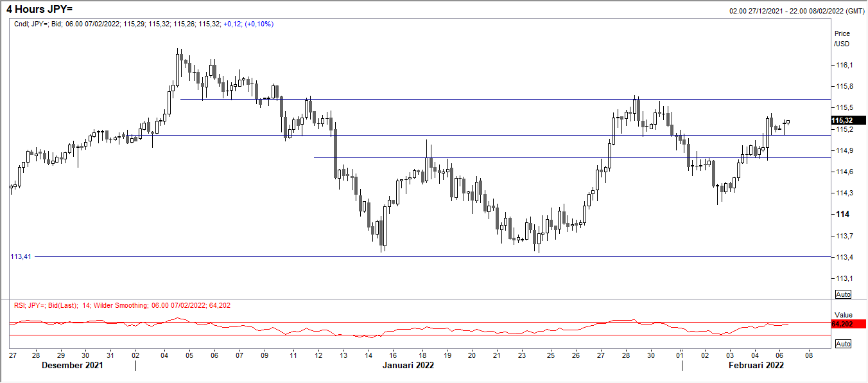Click the 113,41 support line label
Image resolution: width=868 pixels, height=383 pixels.
click(x=21, y=256)
